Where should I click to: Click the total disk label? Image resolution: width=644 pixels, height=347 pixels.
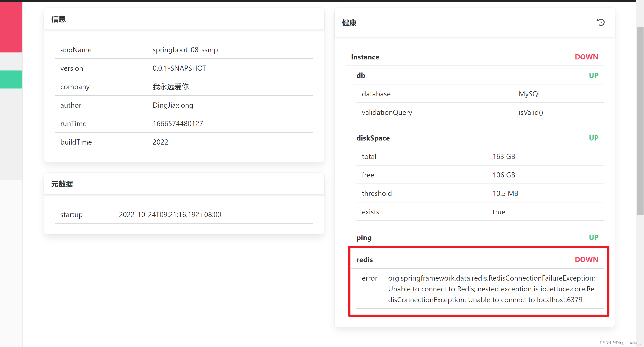click(x=369, y=156)
